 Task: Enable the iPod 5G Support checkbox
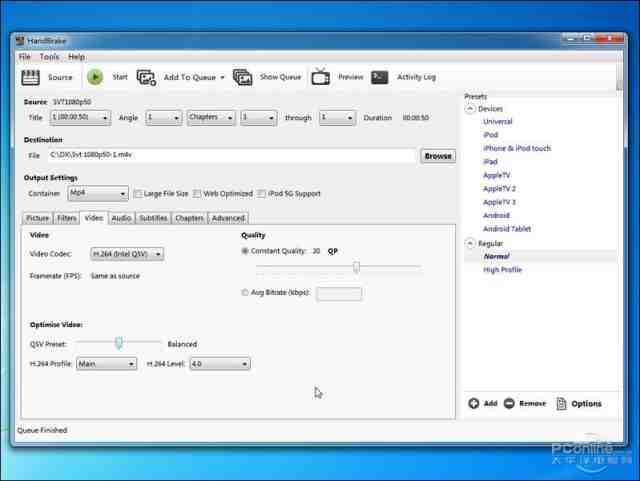click(262, 194)
